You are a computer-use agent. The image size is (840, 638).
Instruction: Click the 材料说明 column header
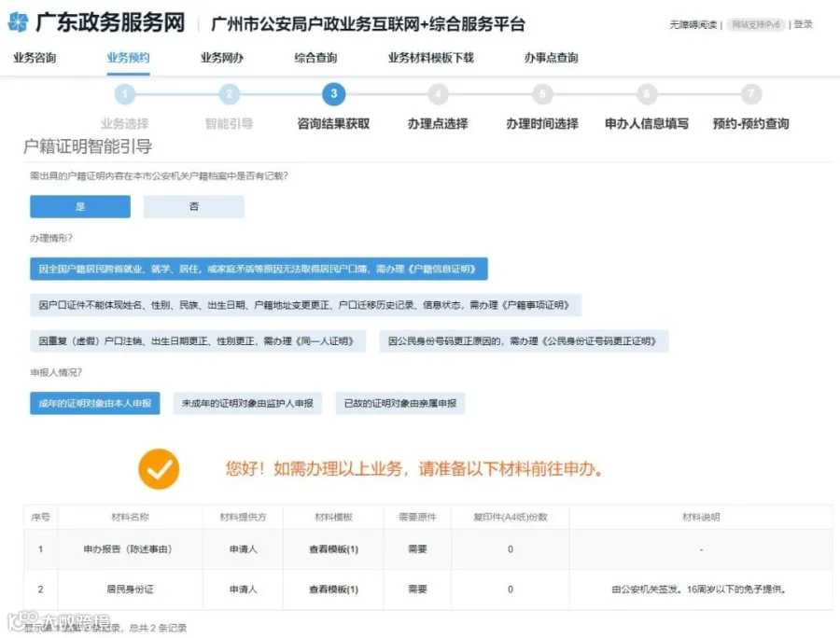(701, 517)
